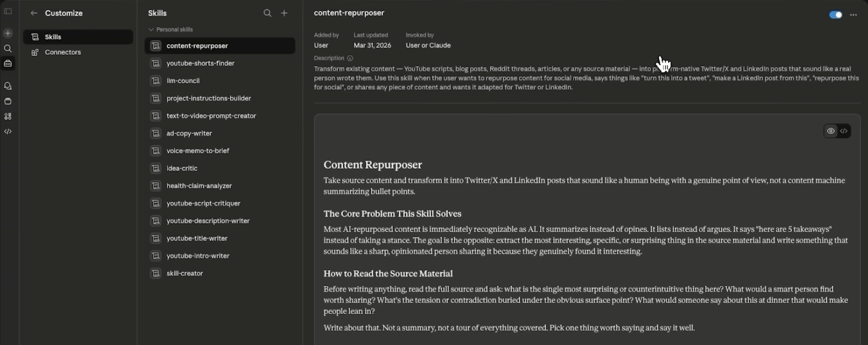Open the Connectors section
The image size is (868, 345).
point(63,52)
